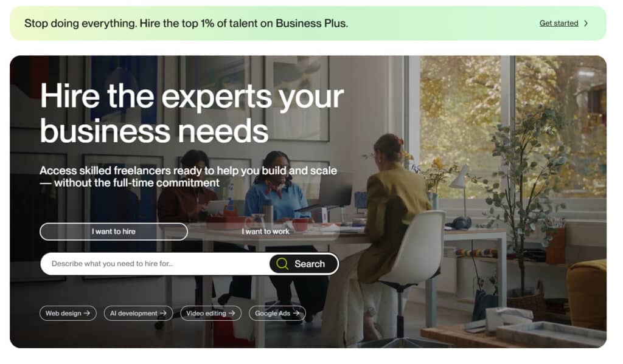This screenshot has height=364, width=623.
Task: Open the Get started link
Action: [559, 24]
